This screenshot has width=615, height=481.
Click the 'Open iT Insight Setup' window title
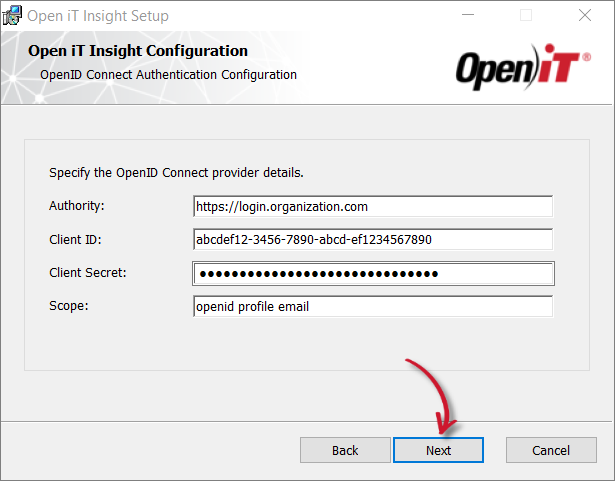(98, 16)
